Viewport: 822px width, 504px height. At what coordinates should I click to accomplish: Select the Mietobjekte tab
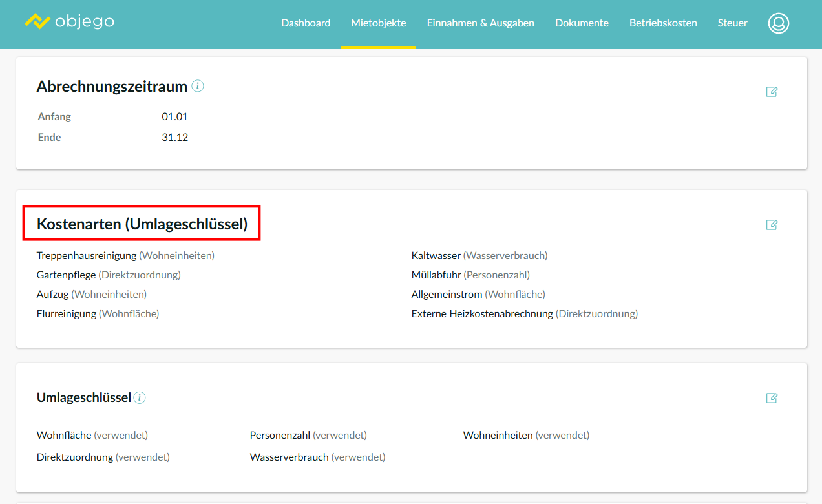pyautogui.click(x=378, y=23)
